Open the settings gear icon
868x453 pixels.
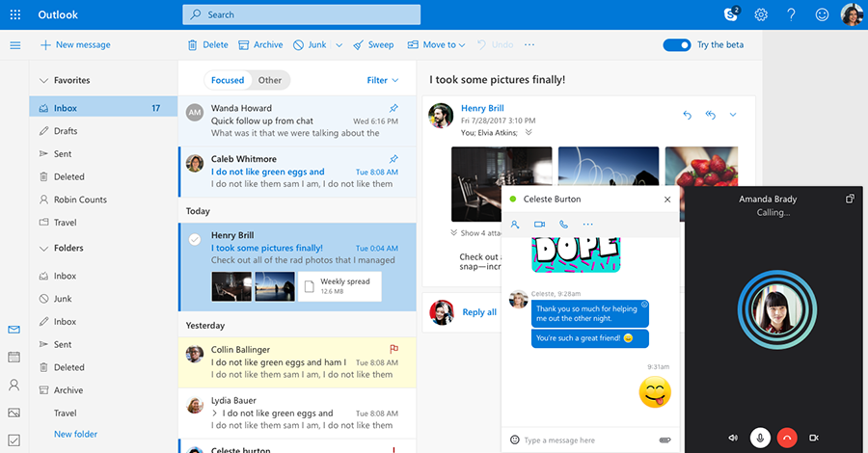(761, 14)
